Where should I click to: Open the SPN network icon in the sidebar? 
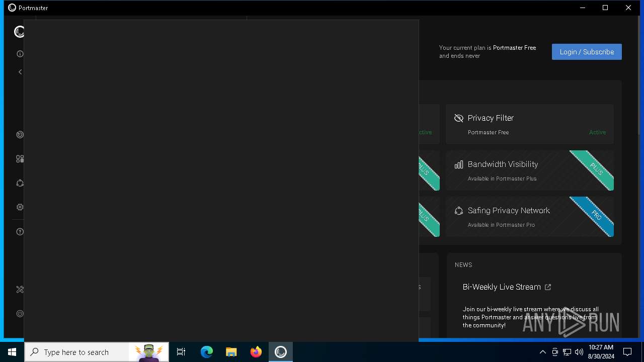(x=20, y=183)
